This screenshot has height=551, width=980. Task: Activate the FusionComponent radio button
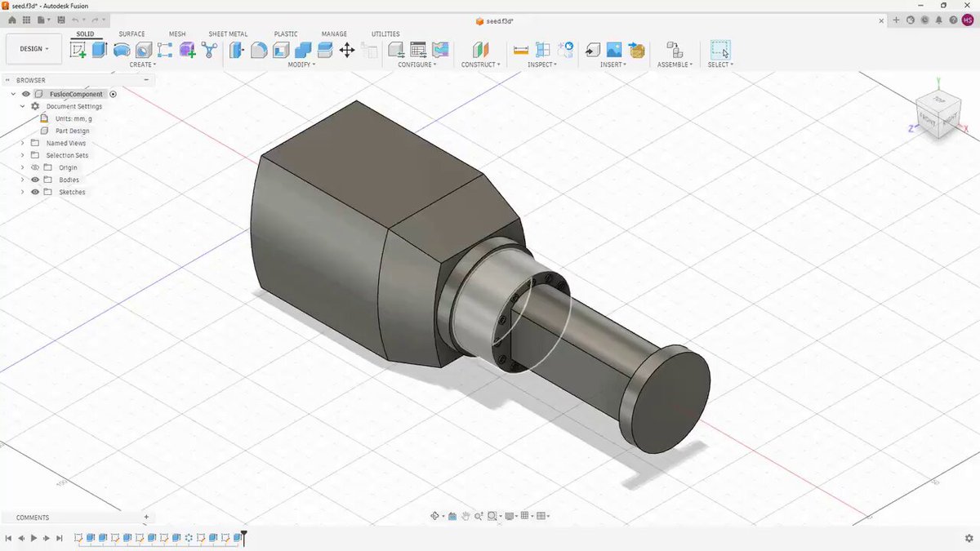point(113,94)
